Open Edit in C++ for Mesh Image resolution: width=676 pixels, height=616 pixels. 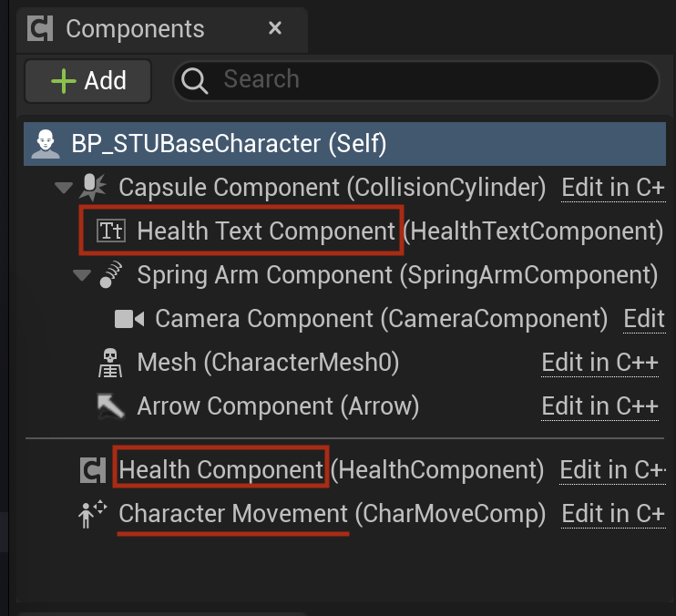[x=599, y=363]
